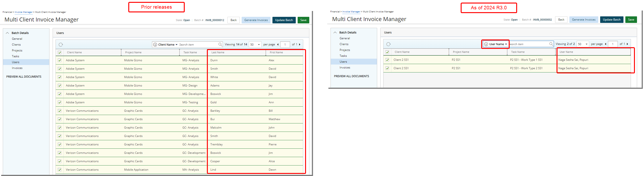Click Generate Invoices for batch INVB_00000012
The height and width of the screenshot is (176, 644).
256,20
